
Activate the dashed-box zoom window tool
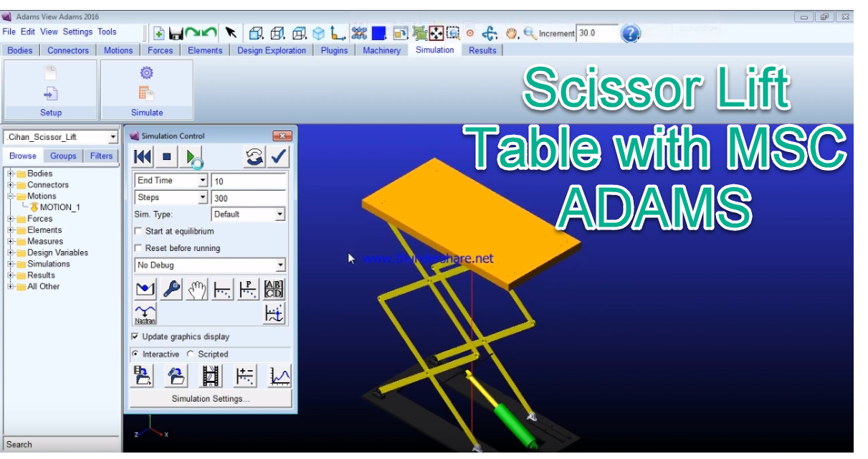(x=453, y=33)
